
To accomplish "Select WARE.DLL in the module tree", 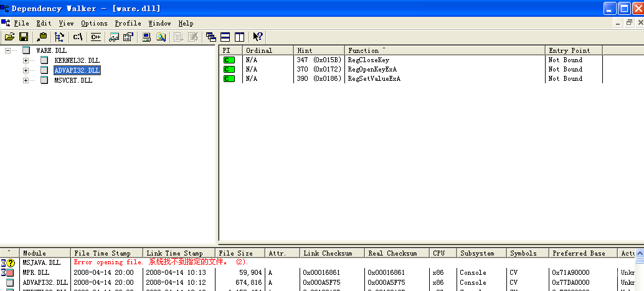I will [51, 51].
